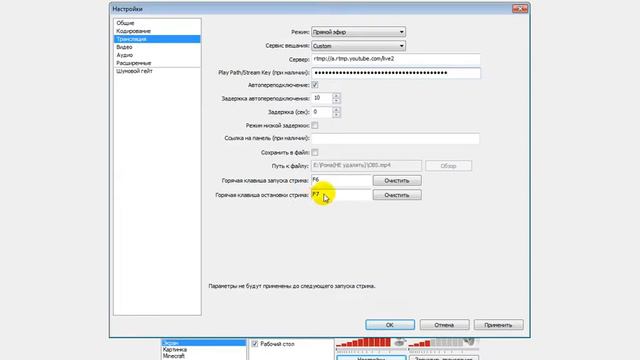Open the Аудио settings section
Screen dimensions: 640x360
pyautogui.click(x=157, y=55)
